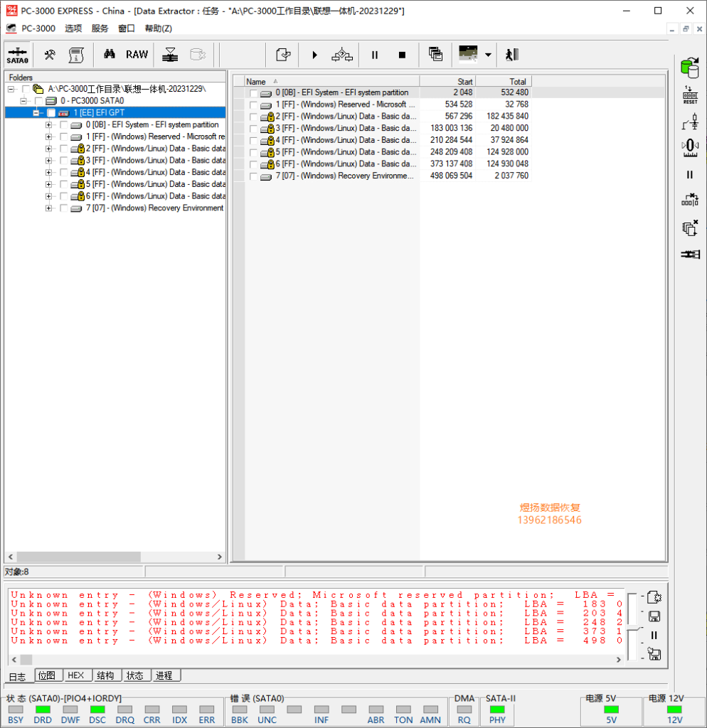Click the cascaded windows toolbar icon

[x=435, y=54]
